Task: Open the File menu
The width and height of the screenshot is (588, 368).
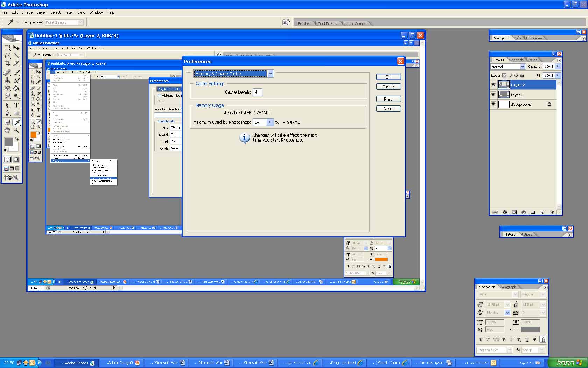Action: pyautogui.click(x=5, y=12)
